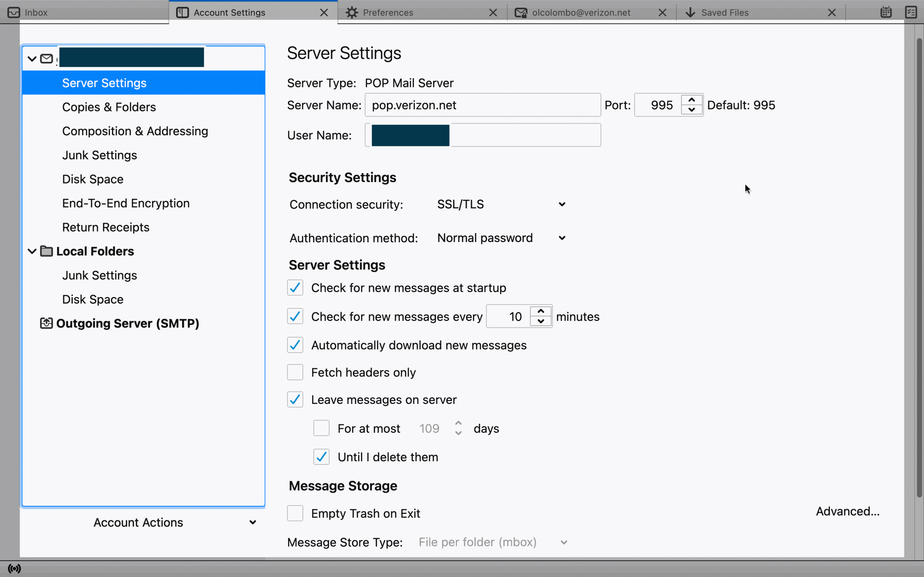Click the calendar icon in the tab bar
Viewport: 924px width, 577px height.
(886, 12)
